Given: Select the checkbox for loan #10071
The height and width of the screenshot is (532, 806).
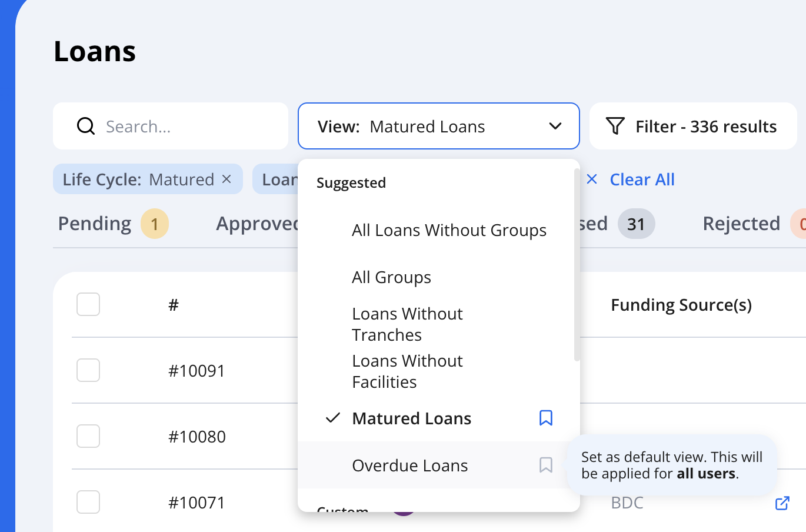Looking at the screenshot, I should pyautogui.click(x=88, y=502).
